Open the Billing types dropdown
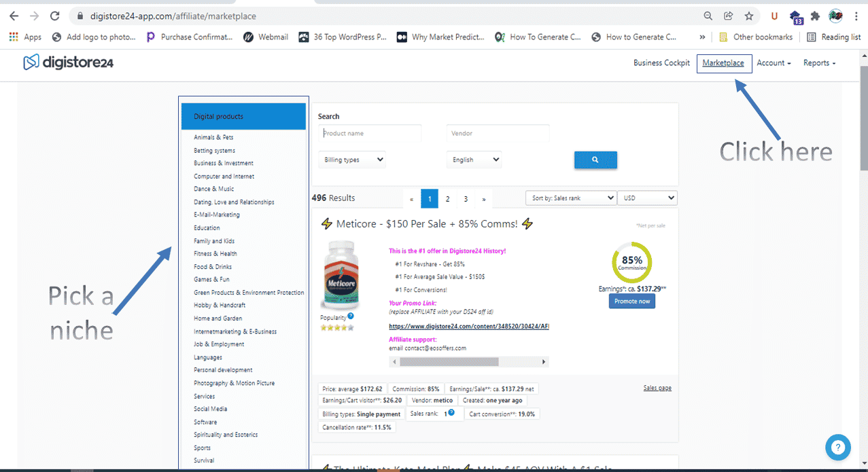This screenshot has width=868, height=472. click(352, 160)
